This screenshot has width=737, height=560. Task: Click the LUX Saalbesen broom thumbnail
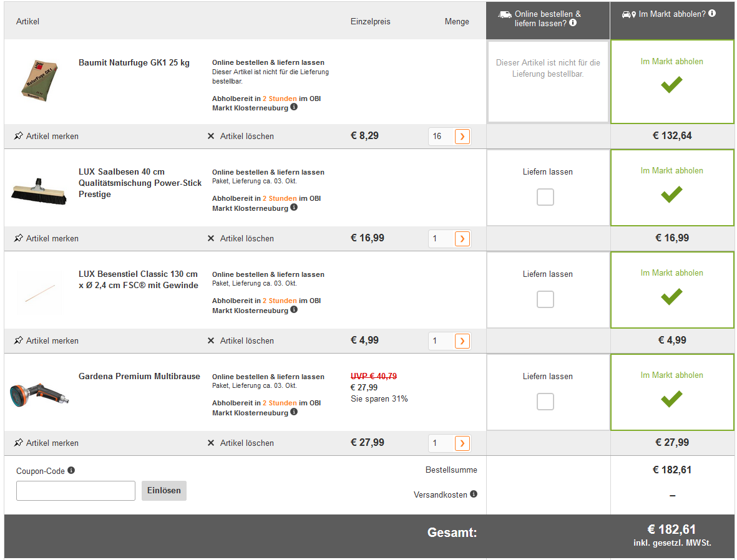tap(39, 191)
